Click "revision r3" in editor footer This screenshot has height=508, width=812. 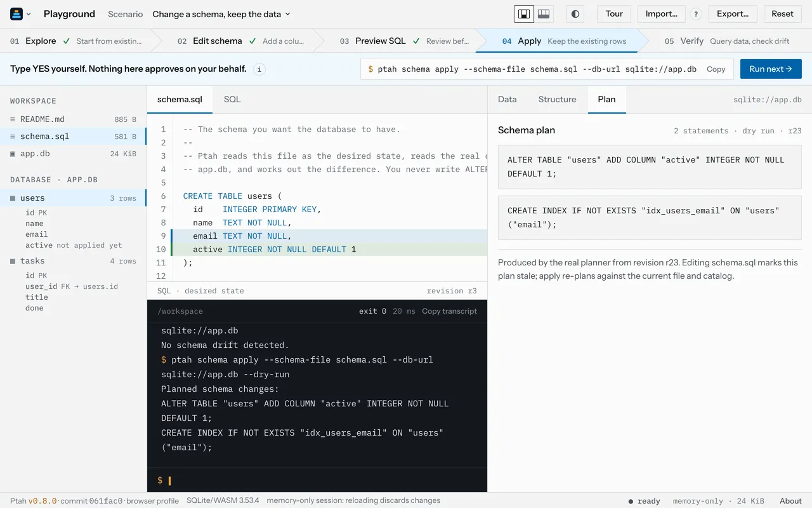452,291
